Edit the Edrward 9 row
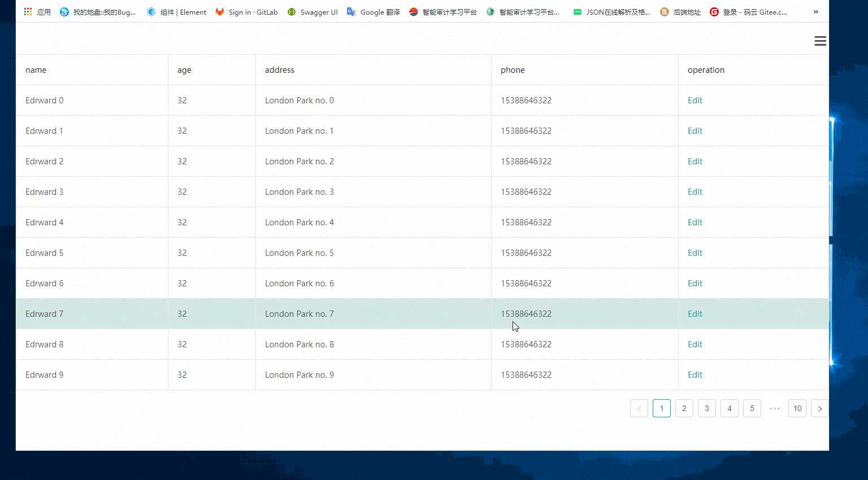Screen dimensions: 868x480 point(695,375)
